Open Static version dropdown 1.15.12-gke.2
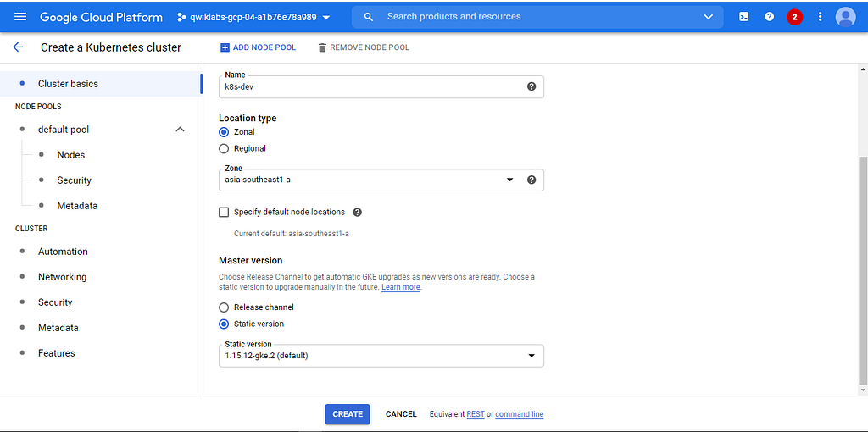 click(x=381, y=356)
